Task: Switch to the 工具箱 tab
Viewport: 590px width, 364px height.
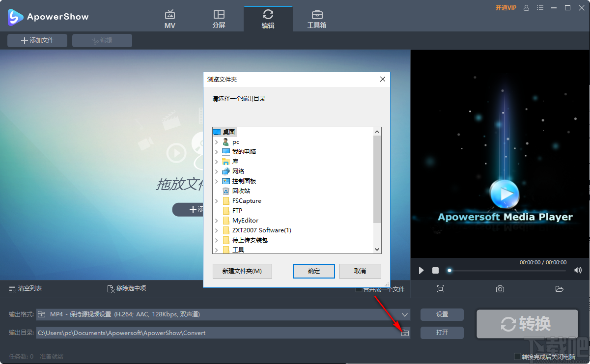Action: [317, 18]
